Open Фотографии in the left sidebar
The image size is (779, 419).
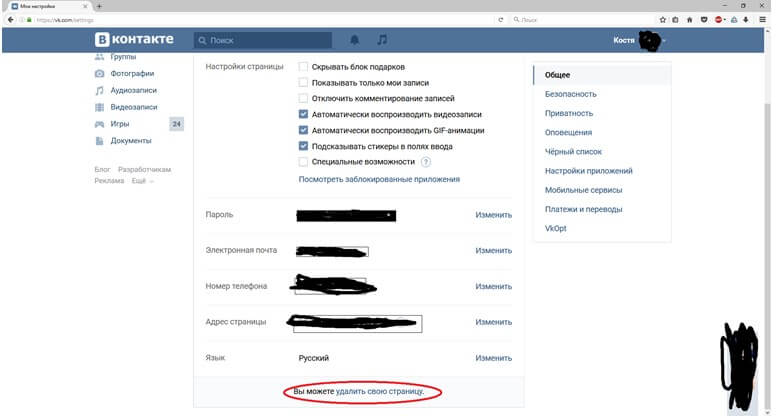[x=132, y=73]
